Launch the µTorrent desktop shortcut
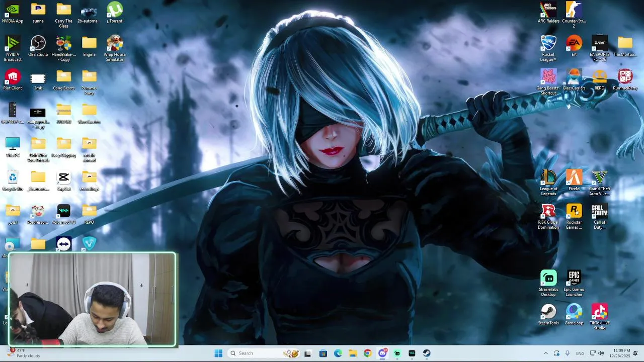 click(x=115, y=14)
